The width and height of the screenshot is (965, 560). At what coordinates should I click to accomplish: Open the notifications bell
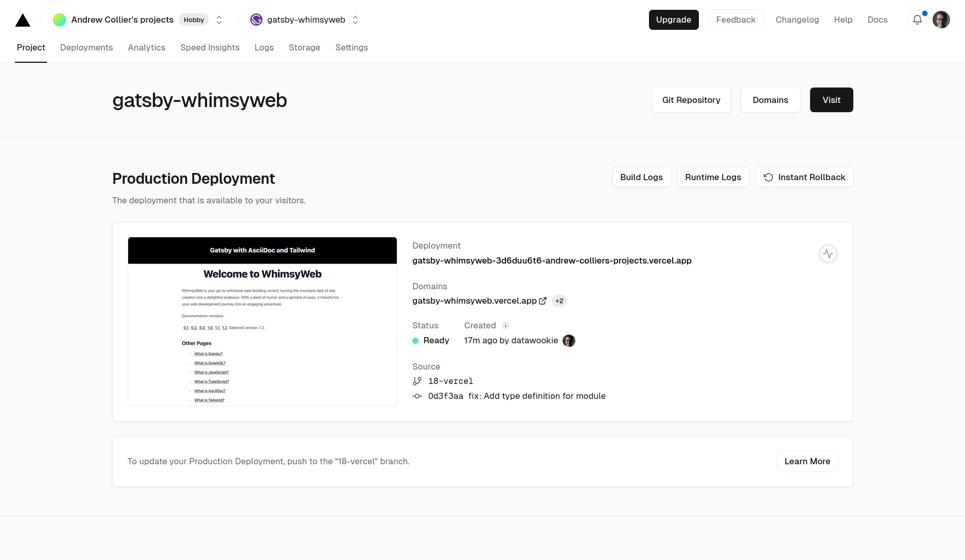click(917, 20)
